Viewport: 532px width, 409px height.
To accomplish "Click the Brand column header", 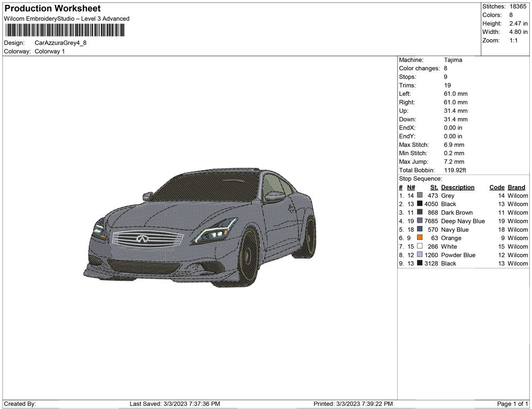I will coord(516,187).
